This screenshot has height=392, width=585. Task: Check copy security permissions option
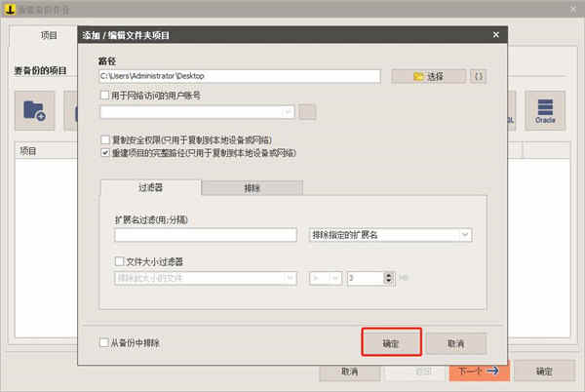point(105,139)
